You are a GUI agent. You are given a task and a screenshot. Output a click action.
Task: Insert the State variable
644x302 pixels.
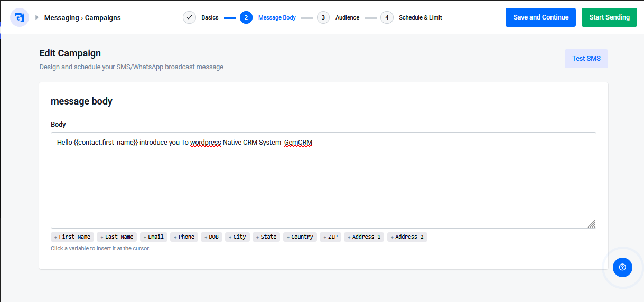266,237
